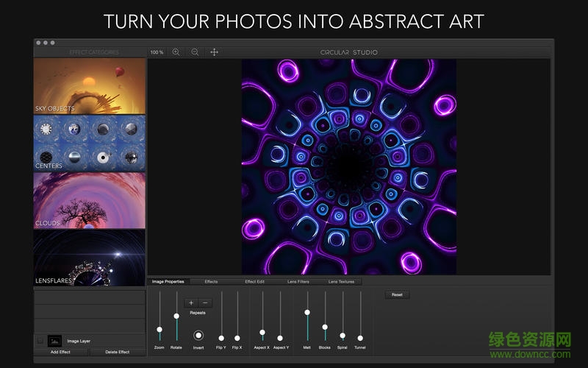Viewport: 588px width, 368px height.
Task: Expand the Lensflares effect category
Action: click(x=90, y=258)
